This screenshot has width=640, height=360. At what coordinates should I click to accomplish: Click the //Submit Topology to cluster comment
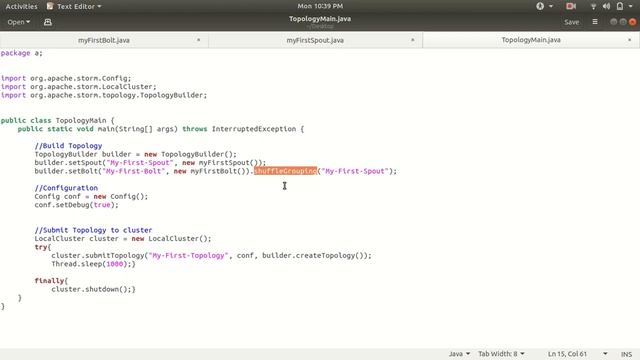tap(93, 230)
